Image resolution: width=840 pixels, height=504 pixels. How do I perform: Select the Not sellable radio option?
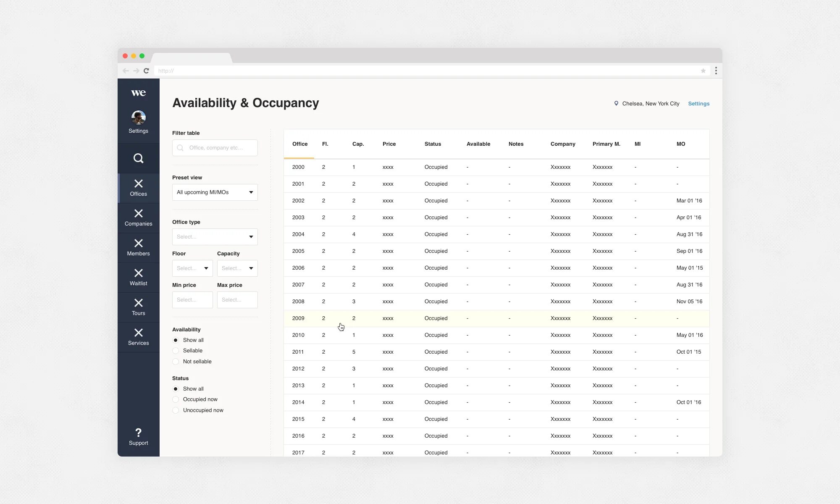[176, 362]
